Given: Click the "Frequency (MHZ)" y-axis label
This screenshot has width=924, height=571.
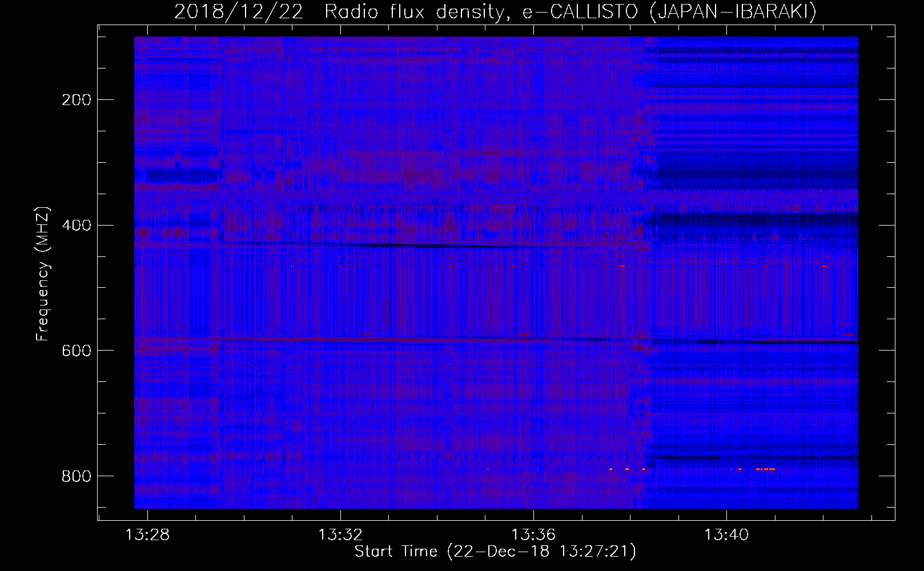Looking at the screenshot, I should click(x=43, y=274).
